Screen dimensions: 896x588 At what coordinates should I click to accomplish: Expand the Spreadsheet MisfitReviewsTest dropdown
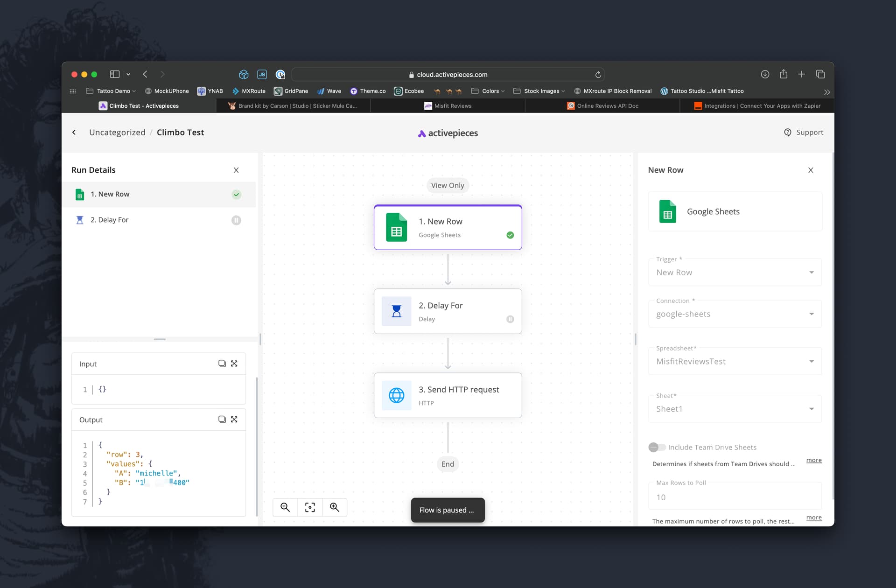pos(735,361)
